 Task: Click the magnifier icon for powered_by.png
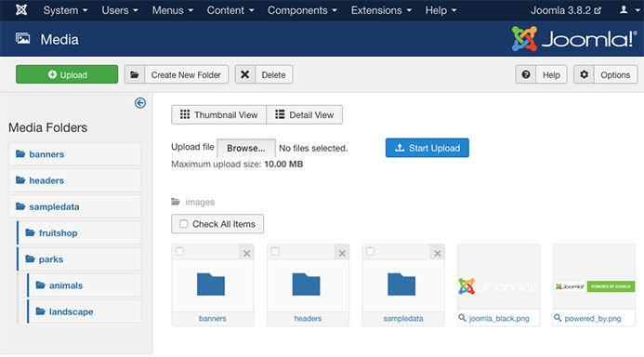click(x=558, y=318)
